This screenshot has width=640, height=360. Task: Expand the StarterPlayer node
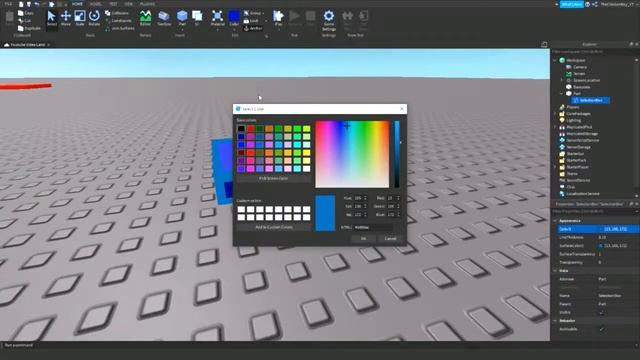click(x=555, y=167)
